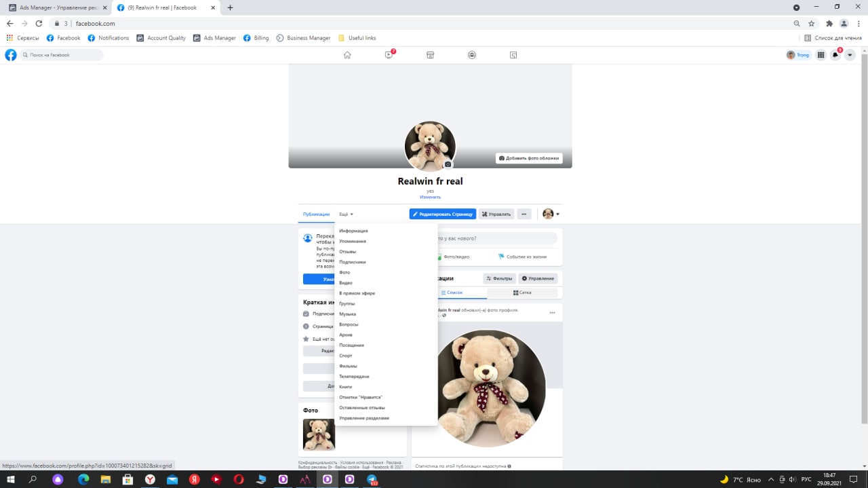Open the post's three-dots options

point(552,313)
